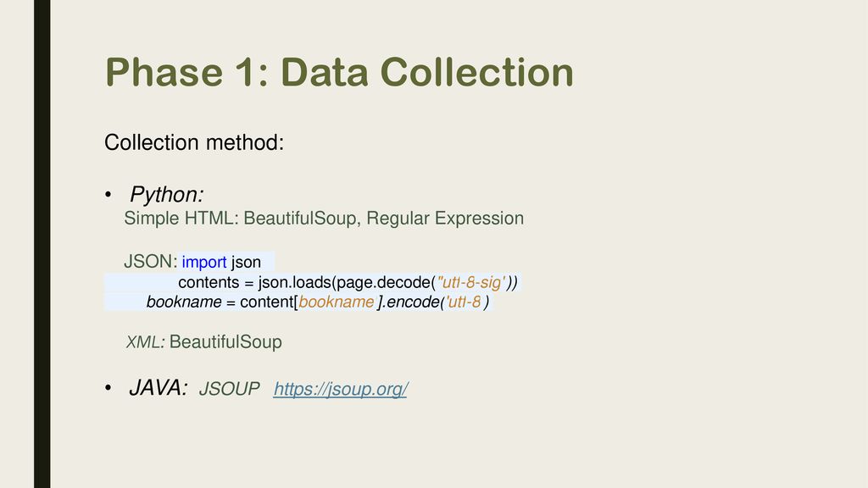
Task: Click the Regular Expression text
Action: click(x=445, y=218)
